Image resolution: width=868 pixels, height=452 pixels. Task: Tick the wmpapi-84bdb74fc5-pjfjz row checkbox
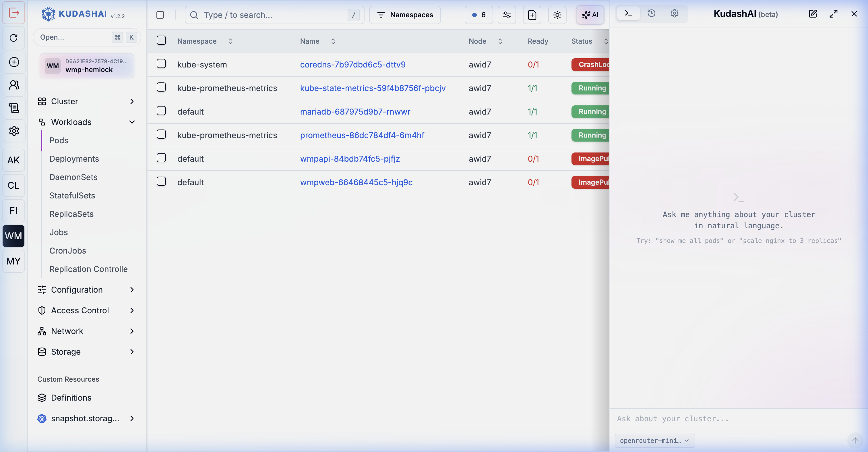click(x=161, y=158)
